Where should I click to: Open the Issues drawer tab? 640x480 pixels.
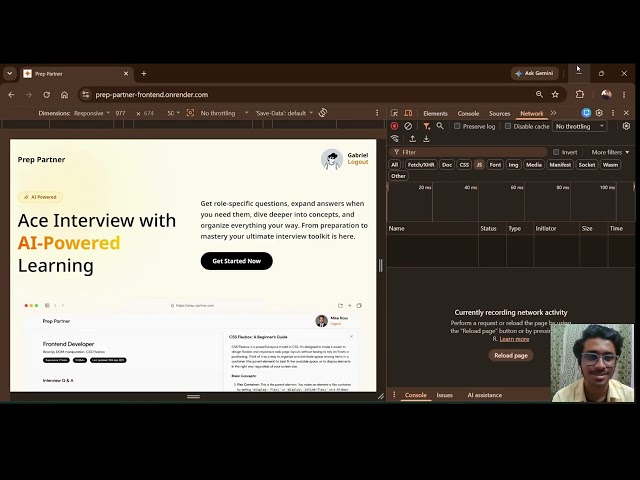tap(444, 395)
